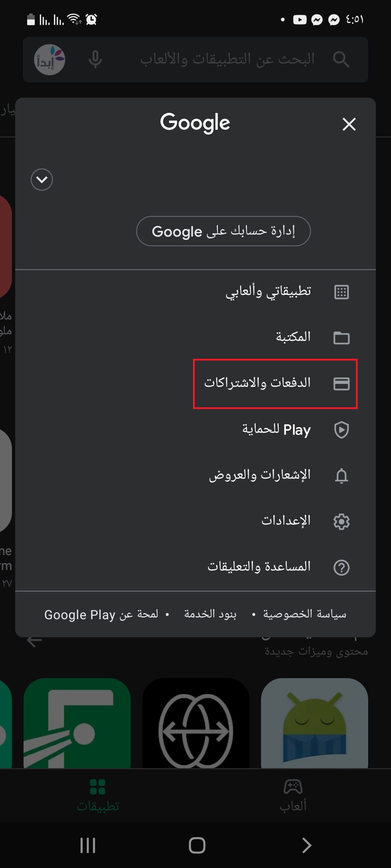The height and width of the screenshot is (868, 391).
Task: Tap the profile avatar in search bar
Action: (x=50, y=60)
